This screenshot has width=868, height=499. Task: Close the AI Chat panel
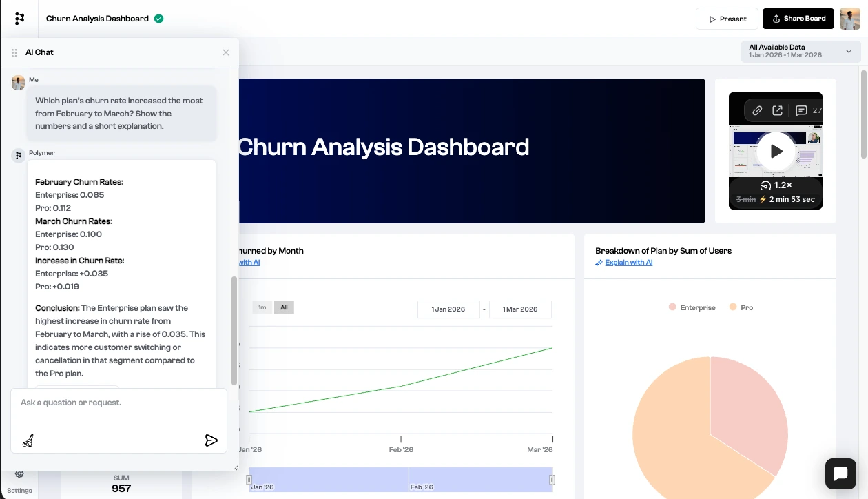click(226, 52)
